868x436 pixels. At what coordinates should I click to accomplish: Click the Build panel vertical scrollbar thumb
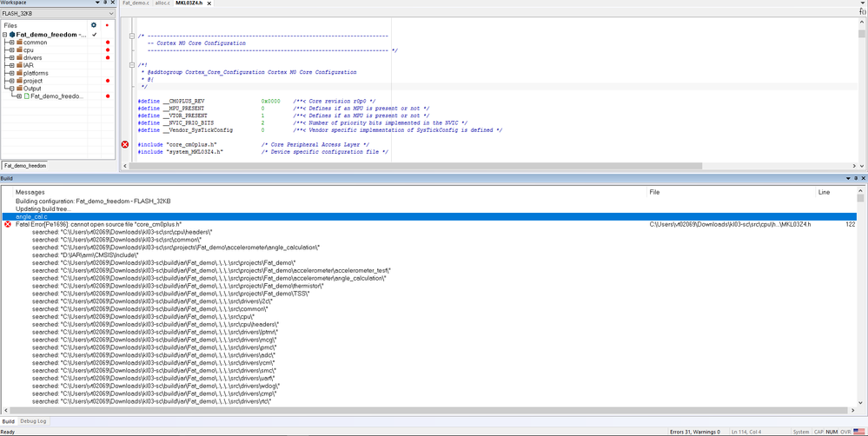(x=860, y=197)
